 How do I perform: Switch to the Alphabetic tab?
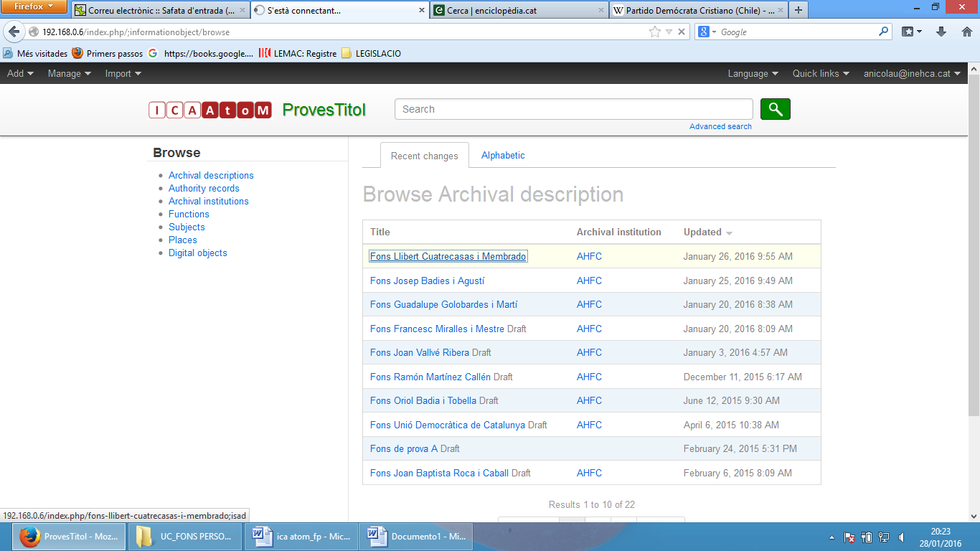point(503,155)
